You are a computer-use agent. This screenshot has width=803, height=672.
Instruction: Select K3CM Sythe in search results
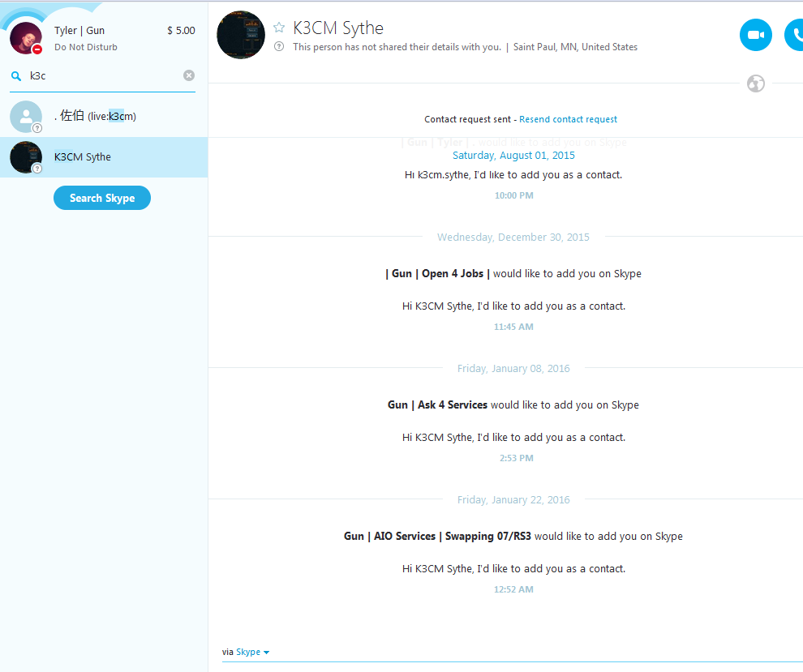[104, 157]
